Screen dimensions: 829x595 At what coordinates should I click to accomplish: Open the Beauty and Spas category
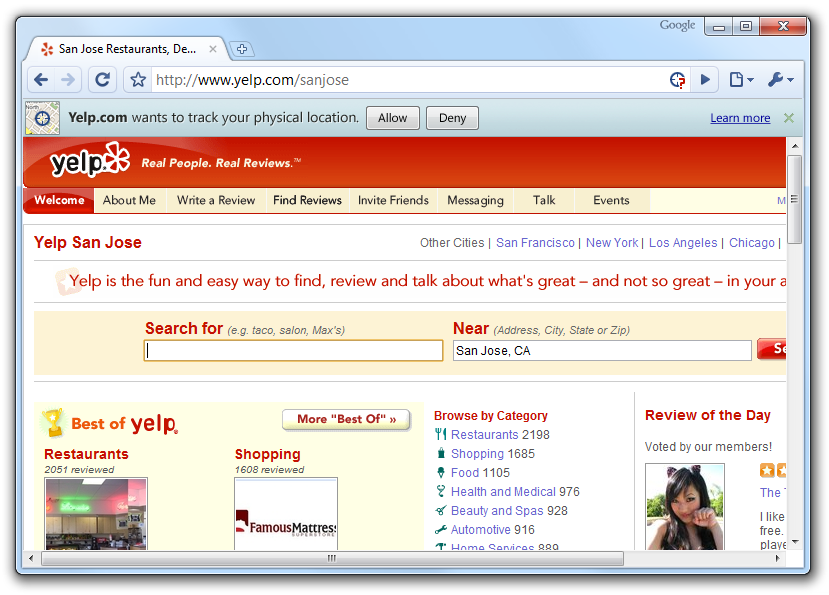click(497, 511)
